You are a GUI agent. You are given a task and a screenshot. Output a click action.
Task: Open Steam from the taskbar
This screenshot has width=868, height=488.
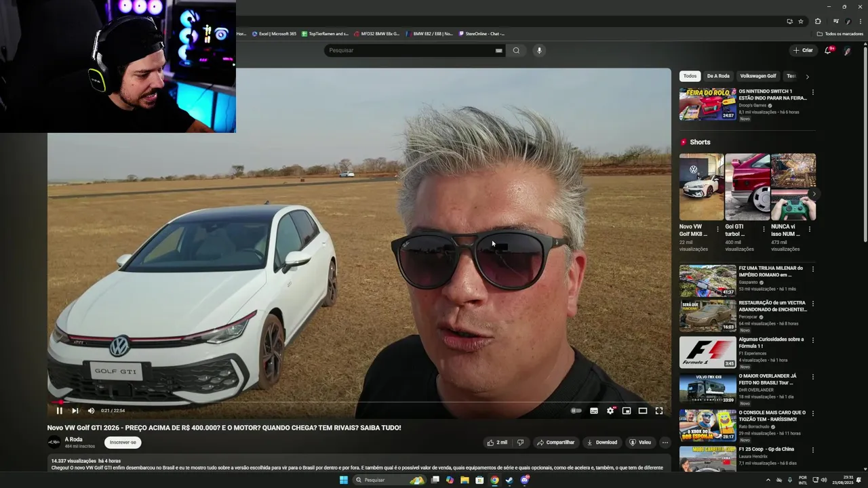509,480
